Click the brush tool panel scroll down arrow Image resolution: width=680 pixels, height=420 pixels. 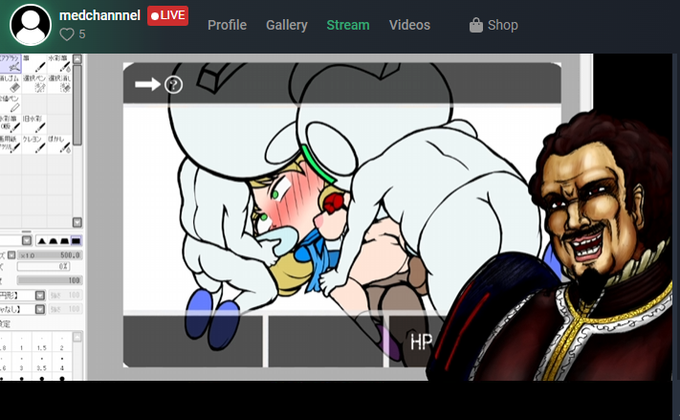(77, 223)
